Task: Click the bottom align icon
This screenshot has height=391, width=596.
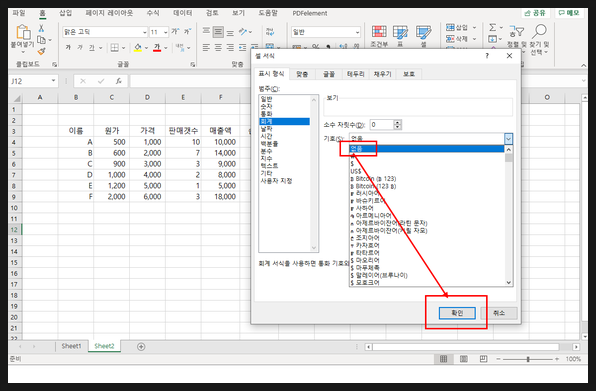Action: coord(230,32)
